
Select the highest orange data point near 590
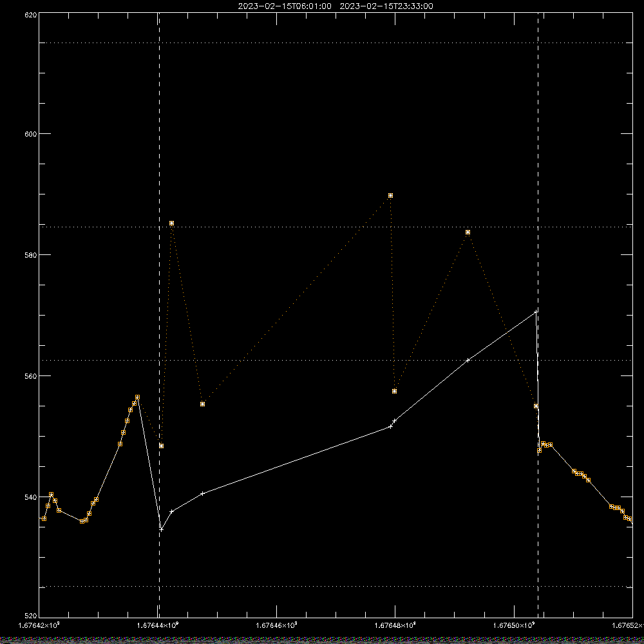click(x=391, y=196)
